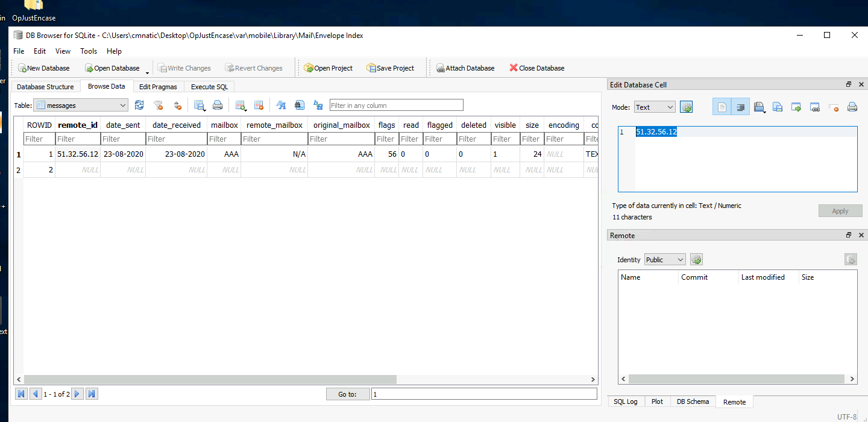Open the Table dropdown showing messages
Image resolution: width=868 pixels, height=422 pixels.
tap(81, 105)
